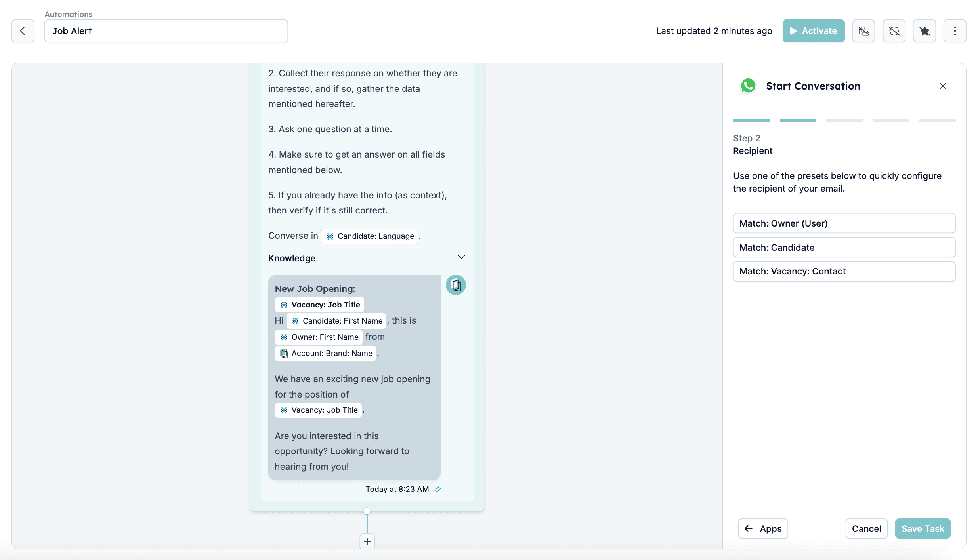Activate the Job Alert automation

coord(814,31)
